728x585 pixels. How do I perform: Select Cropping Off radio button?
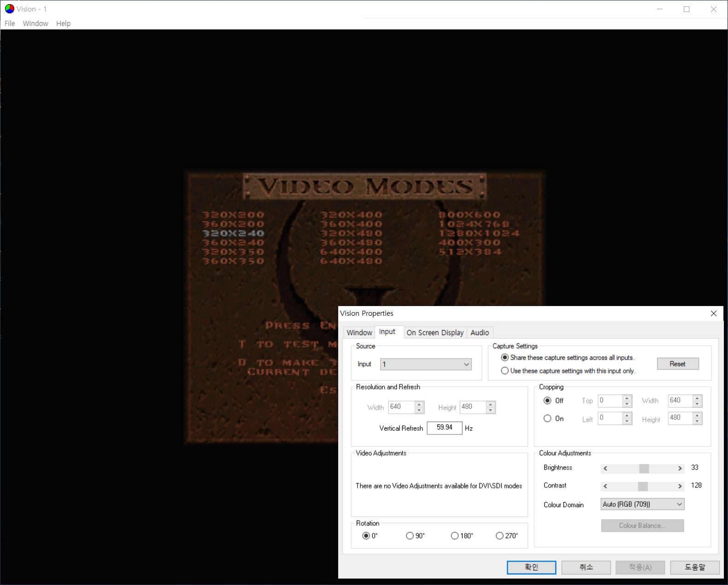[x=548, y=401]
